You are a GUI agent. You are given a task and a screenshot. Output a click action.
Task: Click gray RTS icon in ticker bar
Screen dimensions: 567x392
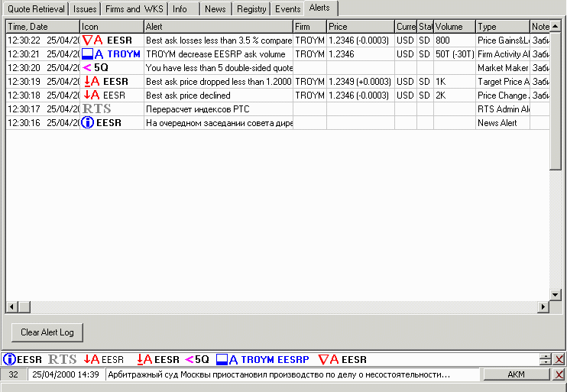[62, 359]
